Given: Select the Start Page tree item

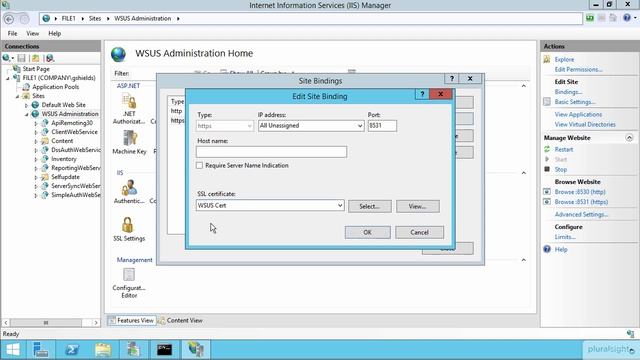Looking at the screenshot, I should pyautogui.click(x=36, y=69).
